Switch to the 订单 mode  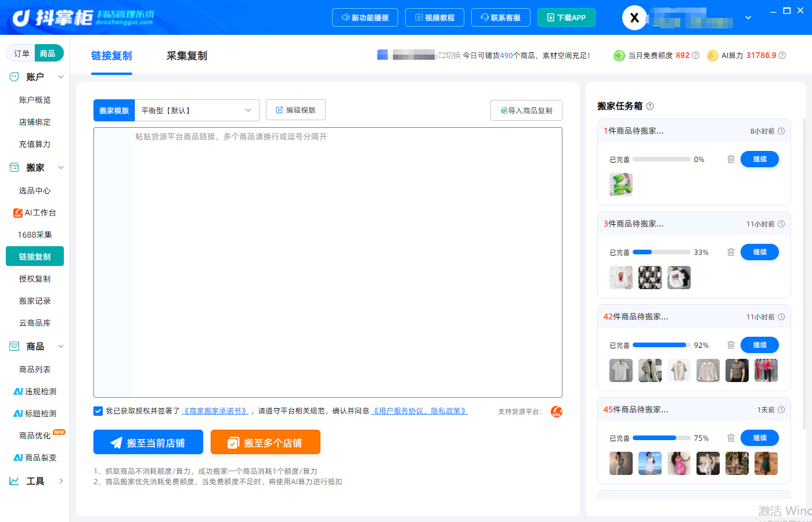click(x=21, y=53)
